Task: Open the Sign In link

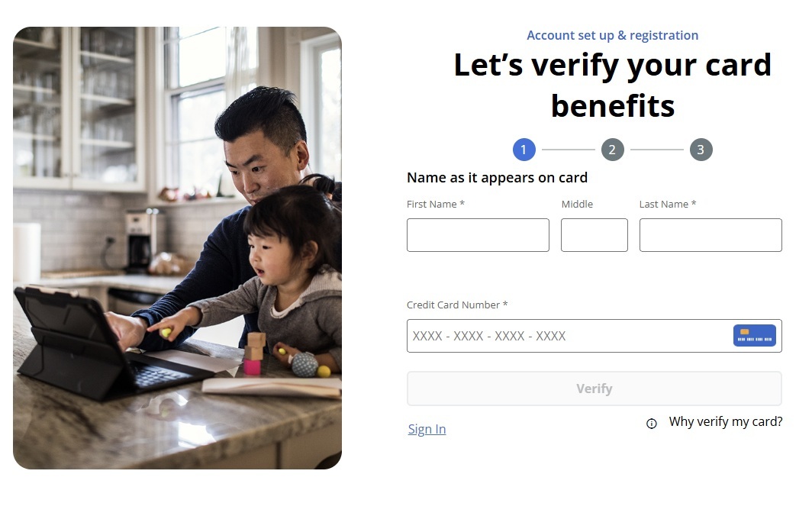Action: pyautogui.click(x=427, y=429)
